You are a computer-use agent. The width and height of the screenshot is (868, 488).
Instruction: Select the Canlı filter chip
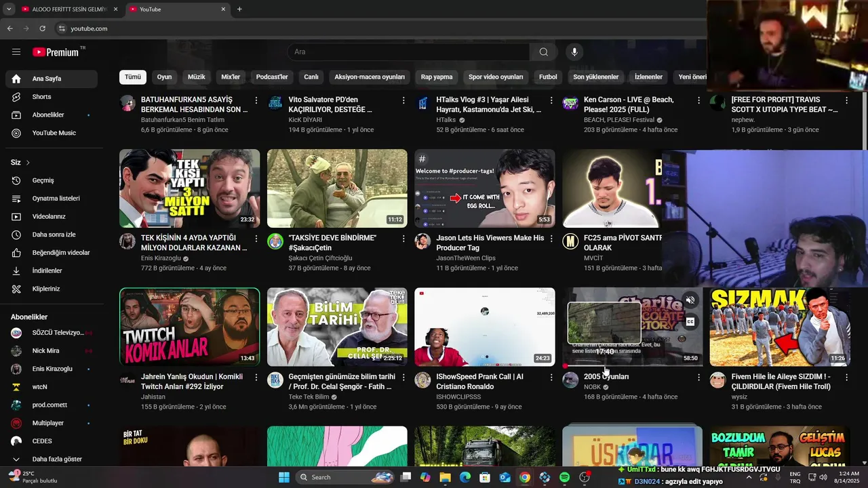(311, 77)
